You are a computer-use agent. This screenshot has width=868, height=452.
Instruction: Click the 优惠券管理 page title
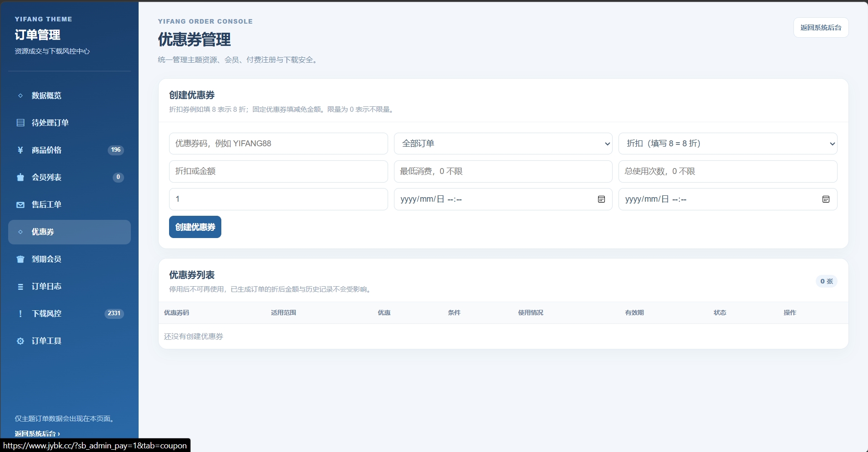tap(194, 40)
